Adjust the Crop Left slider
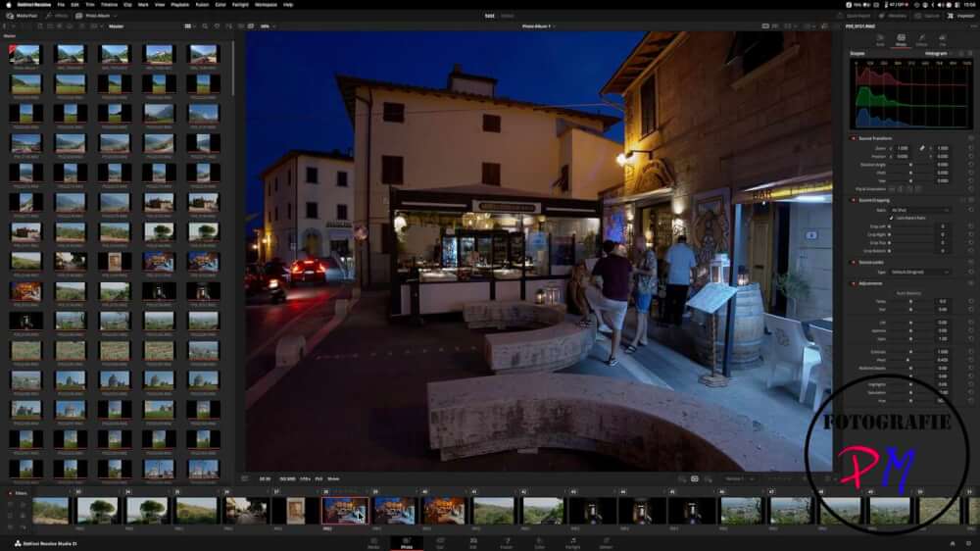The width and height of the screenshot is (980, 551). tap(910, 226)
